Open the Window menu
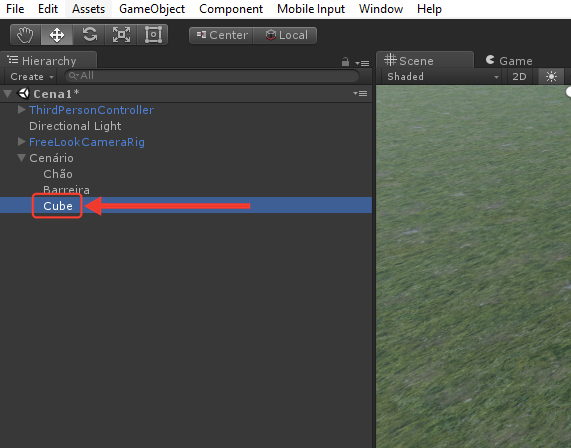Image resolution: width=571 pixels, height=448 pixels. click(381, 9)
